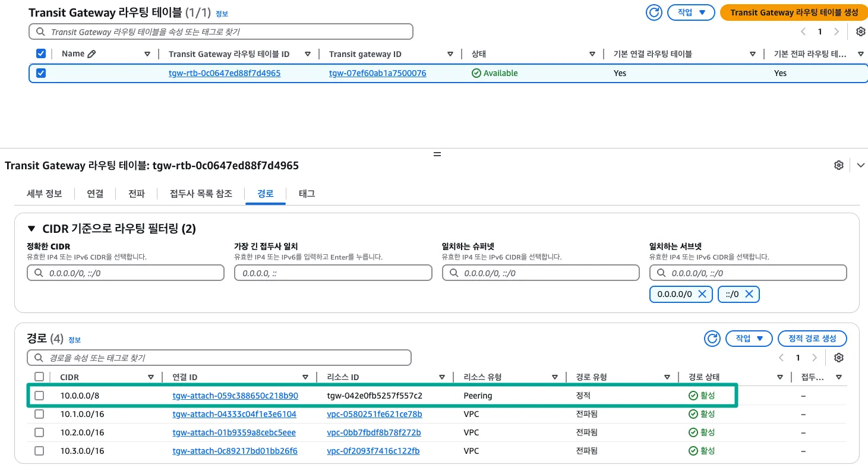This screenshot has height=474, width=868.
Task: Check the 10.2.0.0/16 route row
Action: tap(39, 432)
